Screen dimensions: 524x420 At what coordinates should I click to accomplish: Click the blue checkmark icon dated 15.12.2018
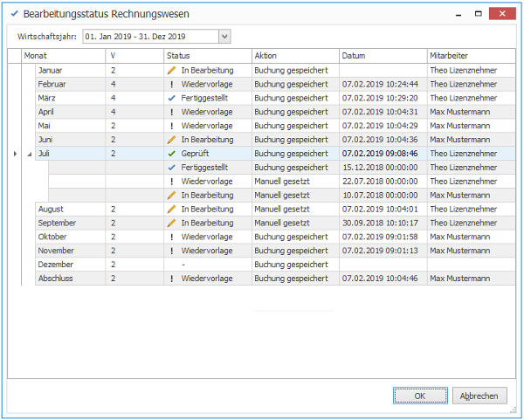click(171, 168)
